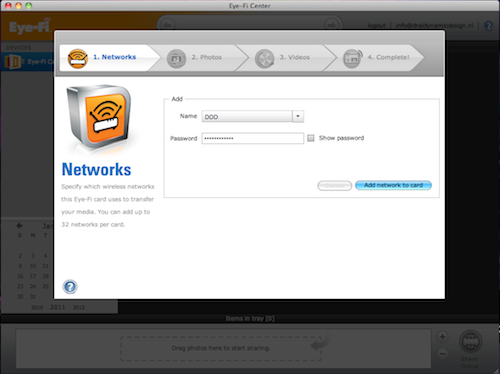Enable the Show password checkbox
This screenshot has height=374, width=500.
pyautogui.click(x=311, y=138)
